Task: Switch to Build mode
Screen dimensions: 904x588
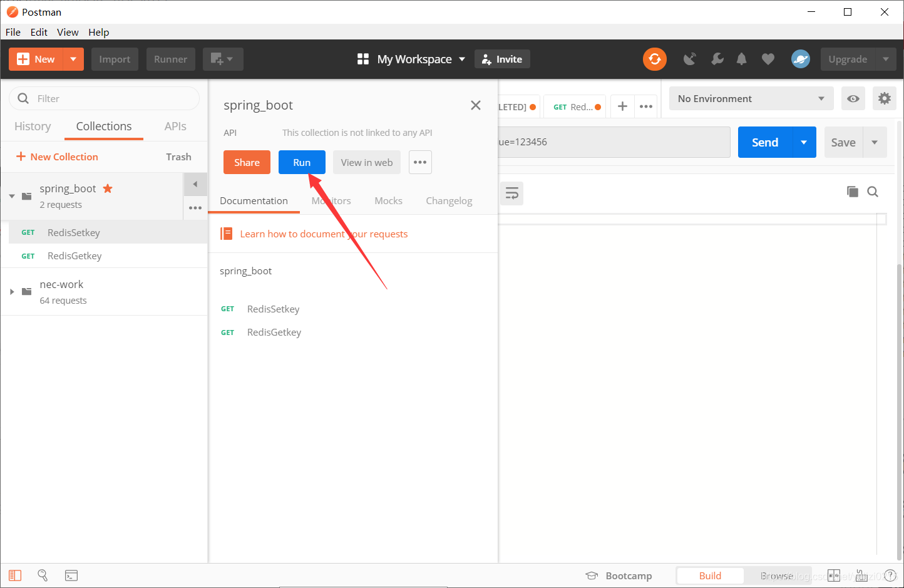Action: click(710, 575)
